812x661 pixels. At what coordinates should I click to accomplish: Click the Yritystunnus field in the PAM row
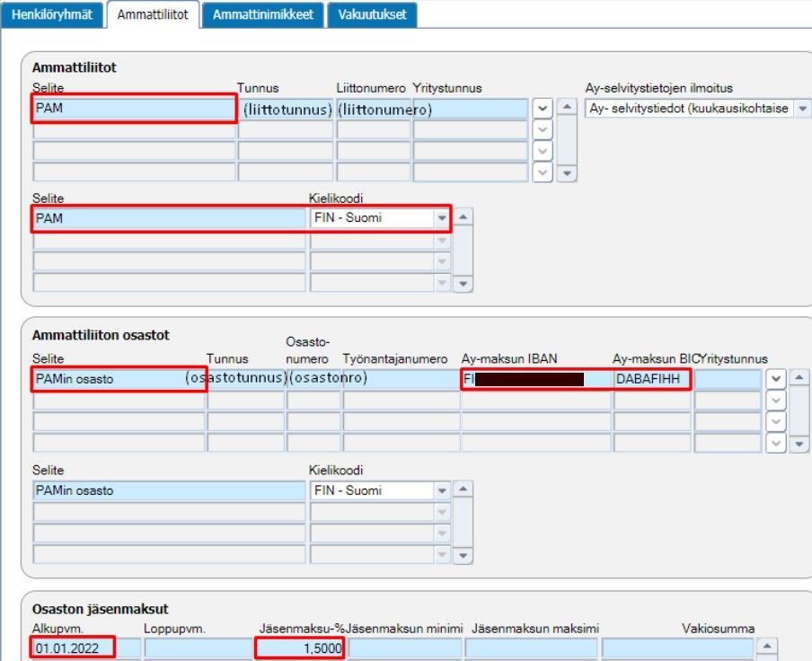click(470, 109)
